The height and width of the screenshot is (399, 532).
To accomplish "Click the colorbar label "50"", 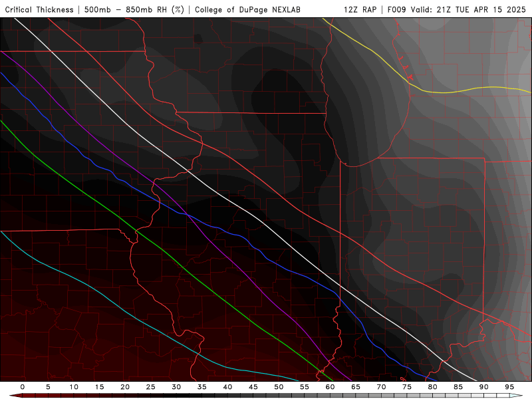I will coord(279,387).
